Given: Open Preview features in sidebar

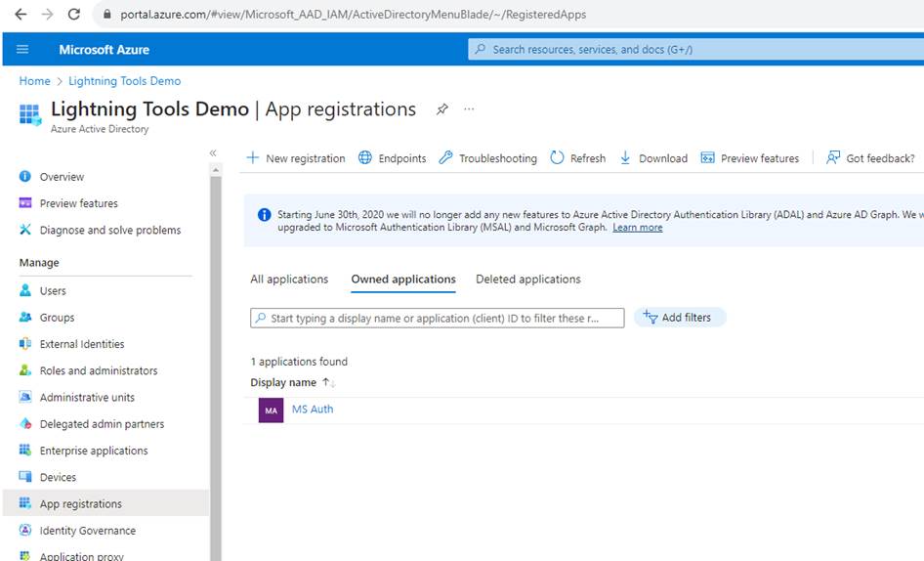Looking at the screenshot, I should 78,203.
